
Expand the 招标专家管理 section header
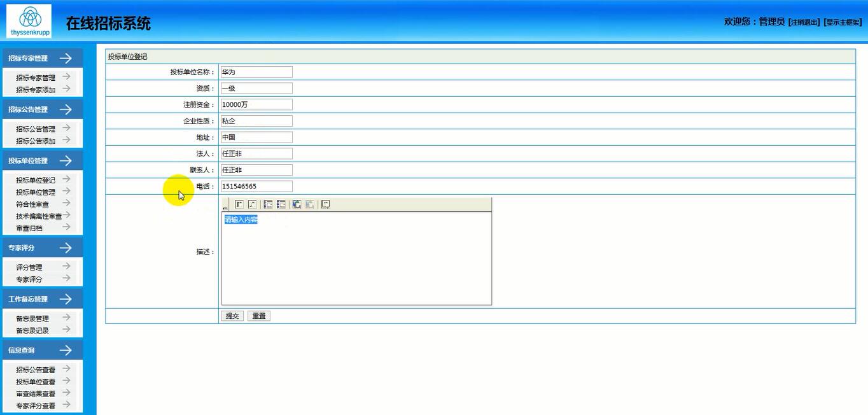tap(43, 58)
